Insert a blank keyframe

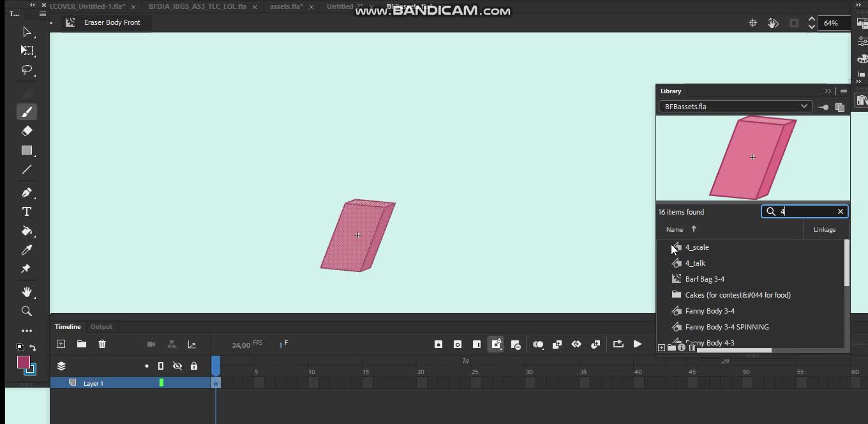[458, 344]
